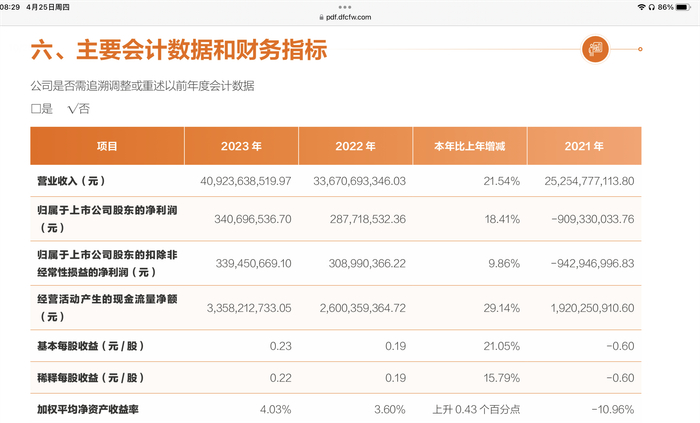Tap the value 3,358,212,733.05
The image size is (700, 423).
click(249, 308)
